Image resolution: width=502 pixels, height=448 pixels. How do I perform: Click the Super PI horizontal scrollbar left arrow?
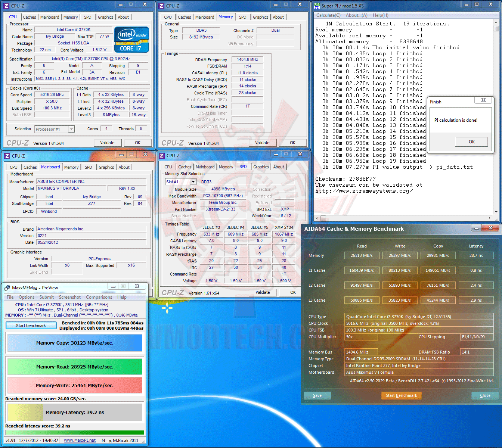[317, 218]
